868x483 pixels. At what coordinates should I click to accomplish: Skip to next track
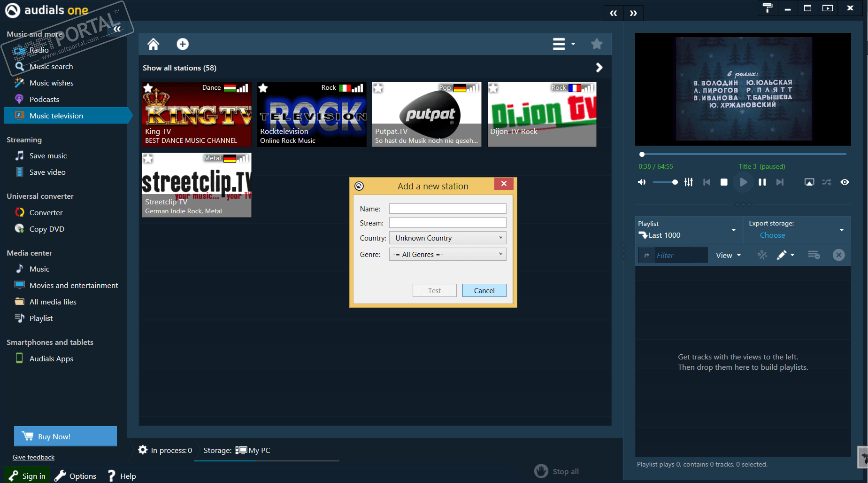[780, 182]
